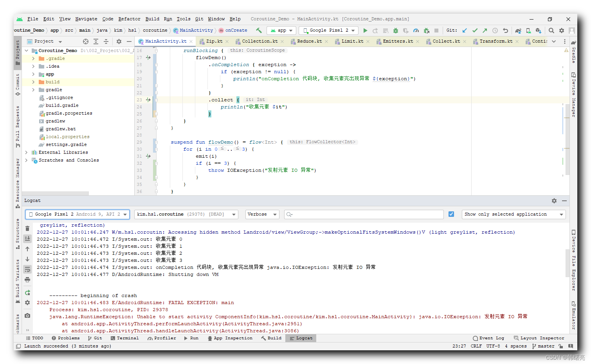Clear logcat with the trash icon
The width and height of the screenshot is (591, 364).
[x=27, y=229]
